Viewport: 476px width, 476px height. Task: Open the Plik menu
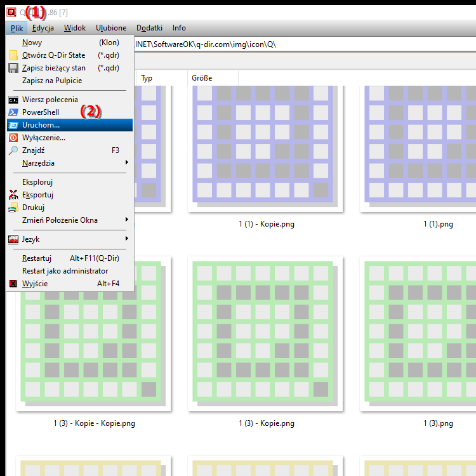point(17,28)
